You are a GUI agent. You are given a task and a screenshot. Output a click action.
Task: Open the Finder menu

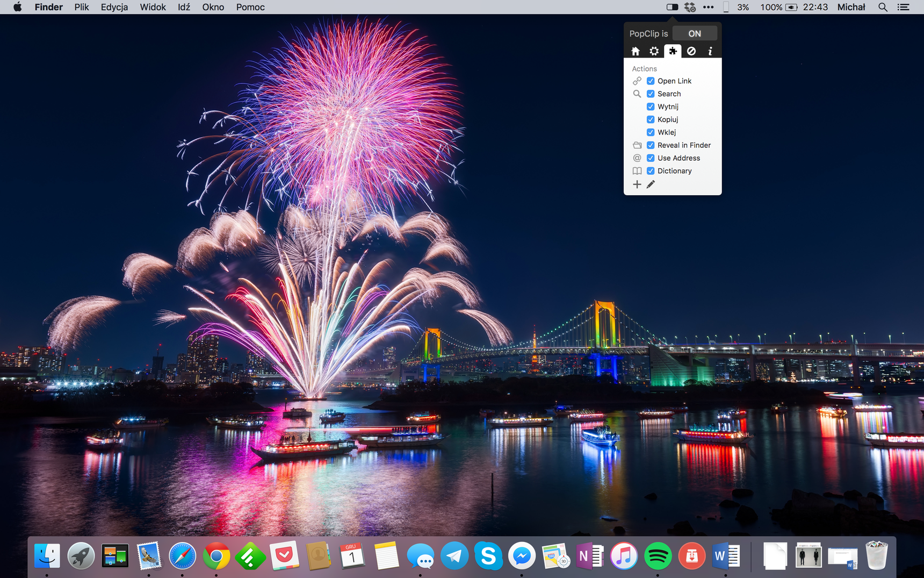tap(49, 7)
